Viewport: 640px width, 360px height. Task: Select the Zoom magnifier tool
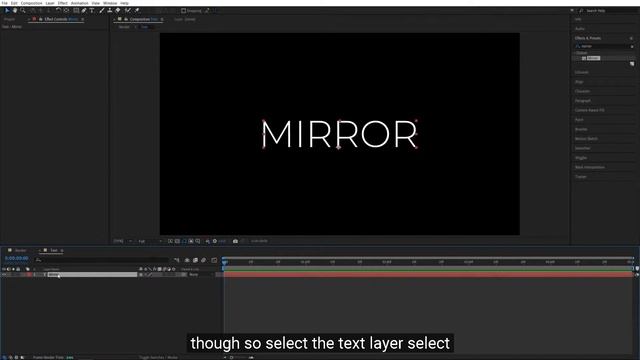(x=23, y=11)
